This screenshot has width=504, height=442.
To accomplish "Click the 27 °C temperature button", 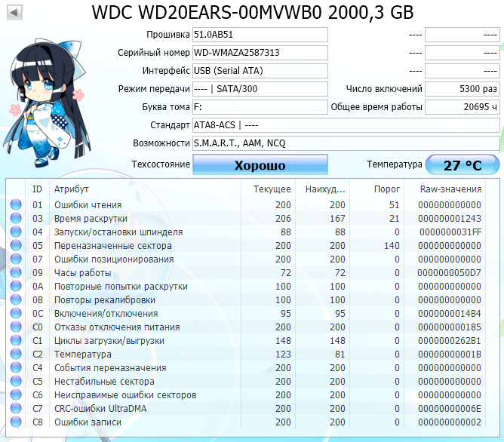I will coord(463,164).
